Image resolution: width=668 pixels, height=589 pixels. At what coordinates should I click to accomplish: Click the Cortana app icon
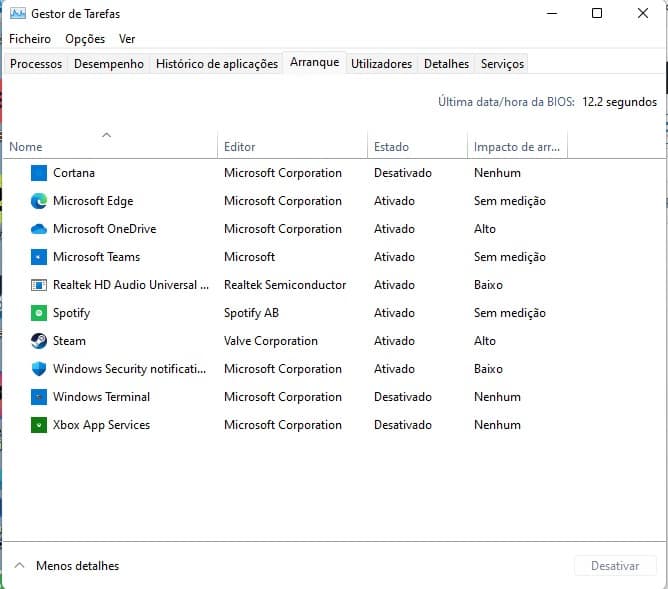tap(39, 173)
